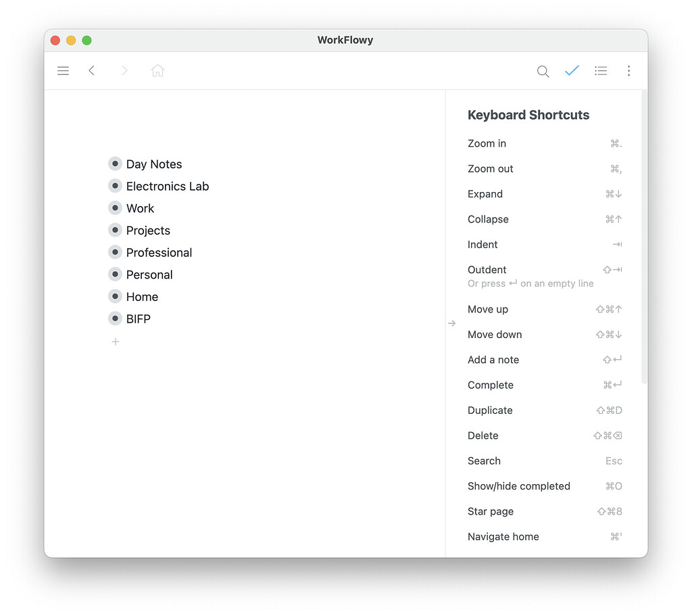692x616 pixels.
Task: Zoom into the Work bullet
Action: tap(115, 208)
